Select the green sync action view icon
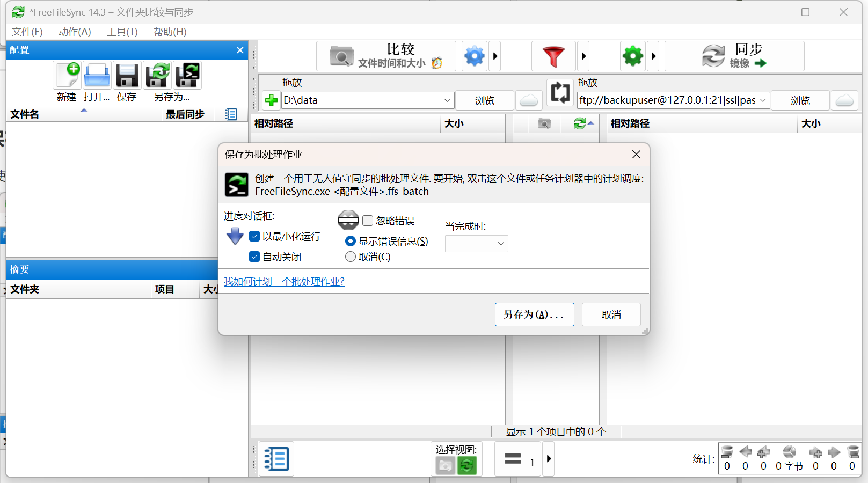 (467, 465)
